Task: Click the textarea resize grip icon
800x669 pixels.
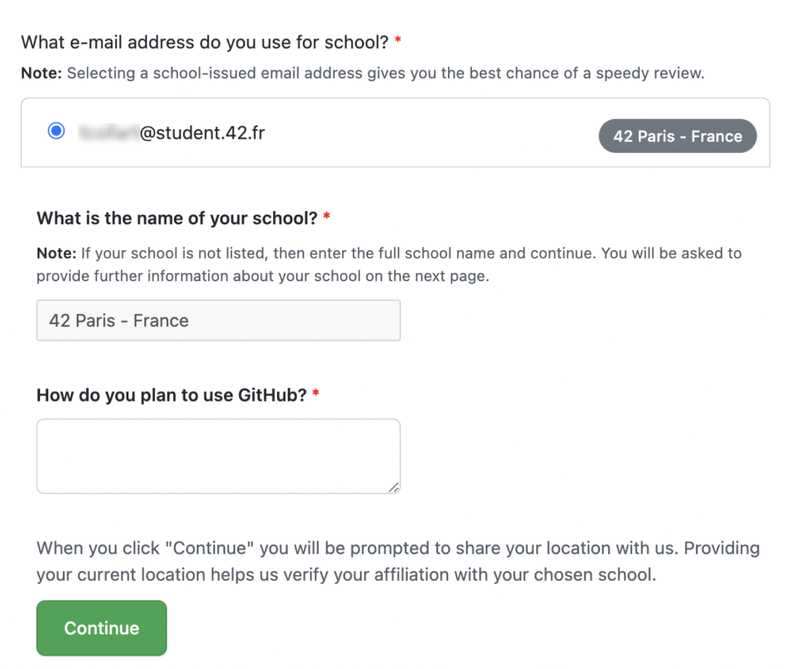Action: click(x=394, y=487)
